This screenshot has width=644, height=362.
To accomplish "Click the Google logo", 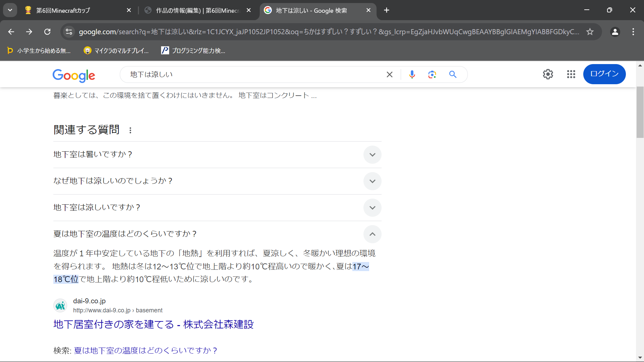I will [74, 75].
